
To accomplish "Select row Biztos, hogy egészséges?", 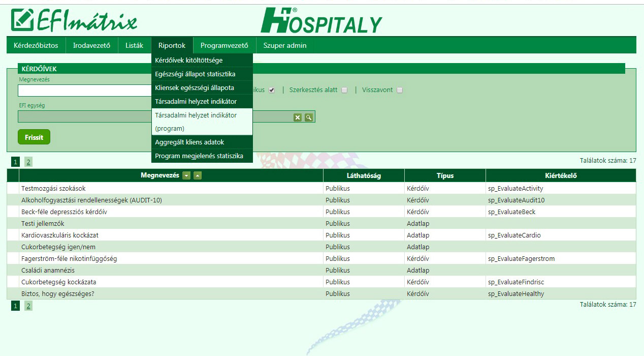I will pos(321,293).
